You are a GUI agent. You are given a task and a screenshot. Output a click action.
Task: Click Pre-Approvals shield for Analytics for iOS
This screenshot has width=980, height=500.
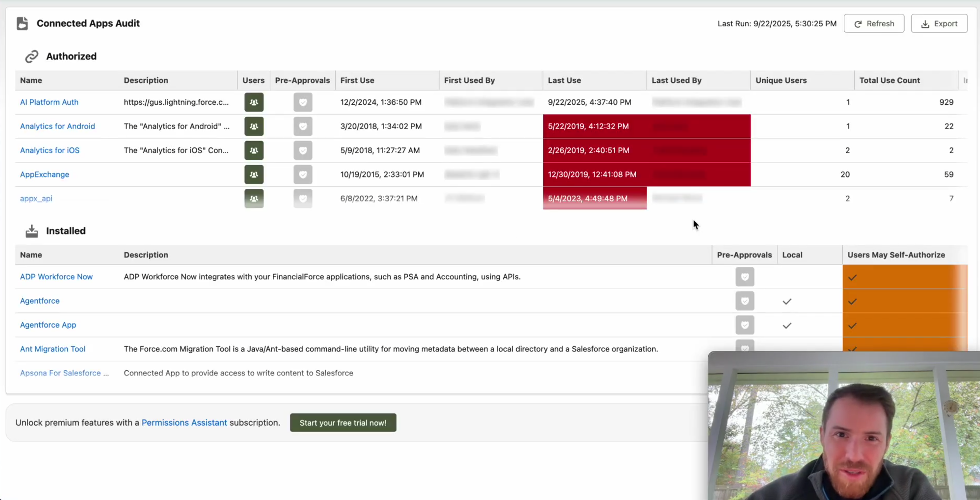pyautogui.click(x=303, y=150)
